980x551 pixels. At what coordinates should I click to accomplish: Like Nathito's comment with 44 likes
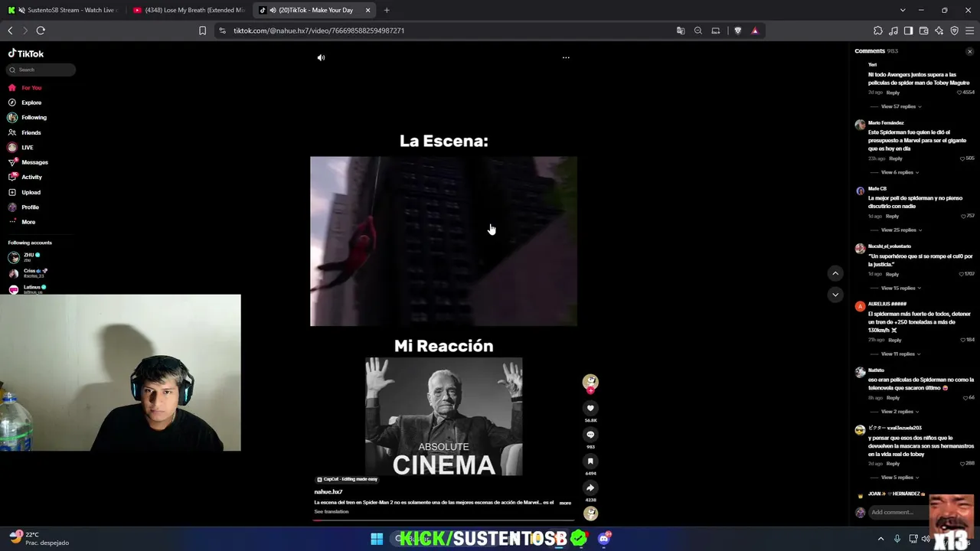(x=966, y=398)
